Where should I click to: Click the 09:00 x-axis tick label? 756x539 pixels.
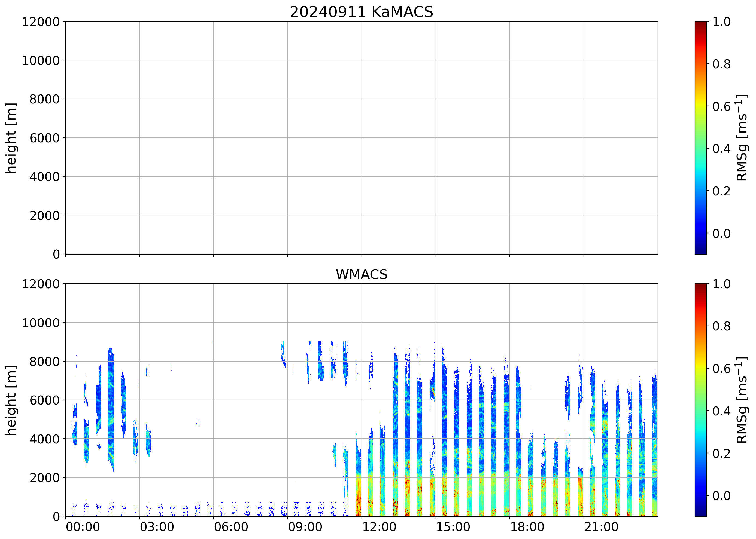(x=305, y=527)
